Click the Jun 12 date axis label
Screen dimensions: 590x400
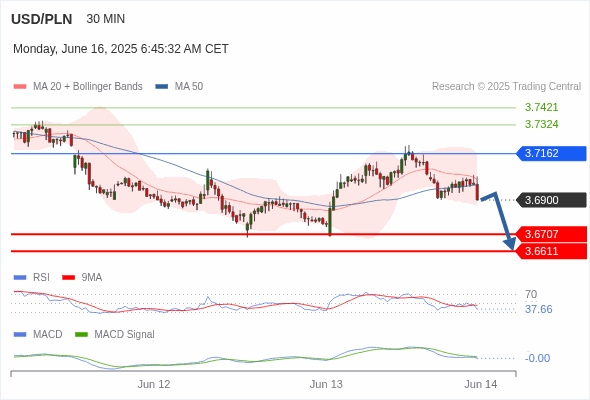point(154,384)
